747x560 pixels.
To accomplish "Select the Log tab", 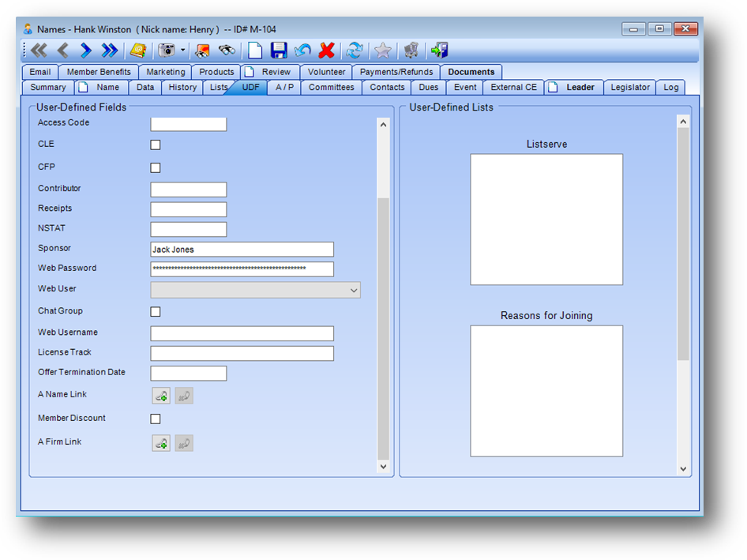I will point(670,87).
